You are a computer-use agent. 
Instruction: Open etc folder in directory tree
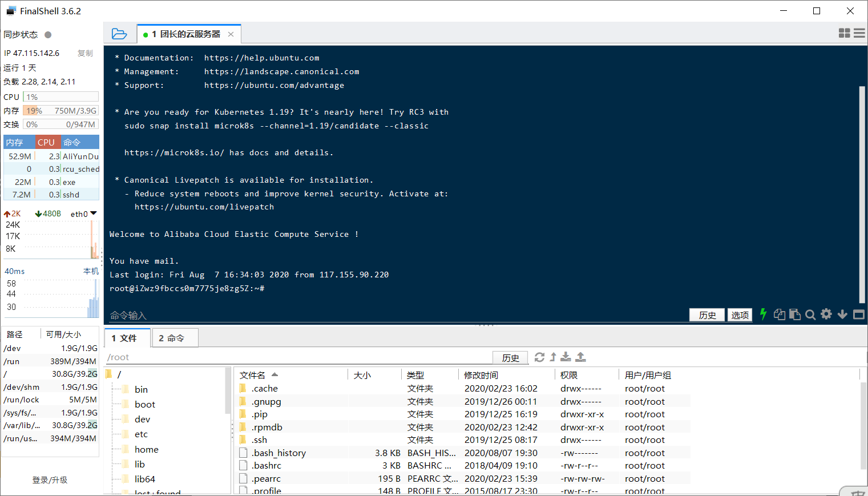[141, 434]
